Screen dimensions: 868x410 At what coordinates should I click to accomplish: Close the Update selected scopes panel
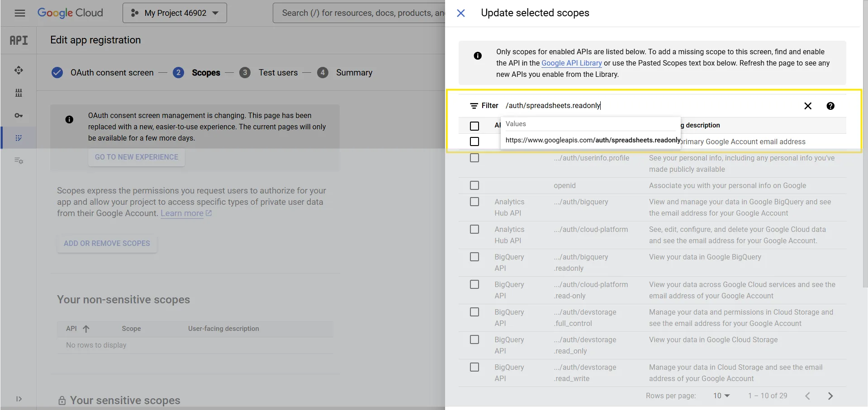[461, 13]
